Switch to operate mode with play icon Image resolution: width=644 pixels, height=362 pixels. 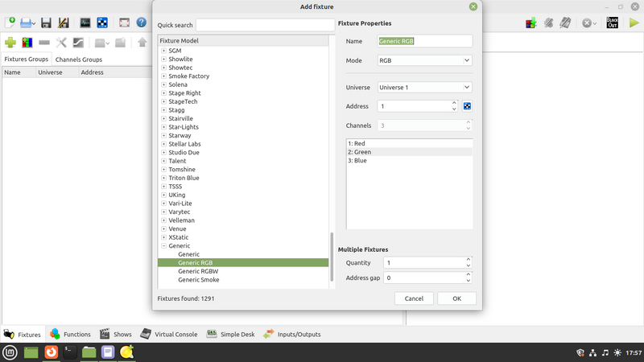pos(634,23)
